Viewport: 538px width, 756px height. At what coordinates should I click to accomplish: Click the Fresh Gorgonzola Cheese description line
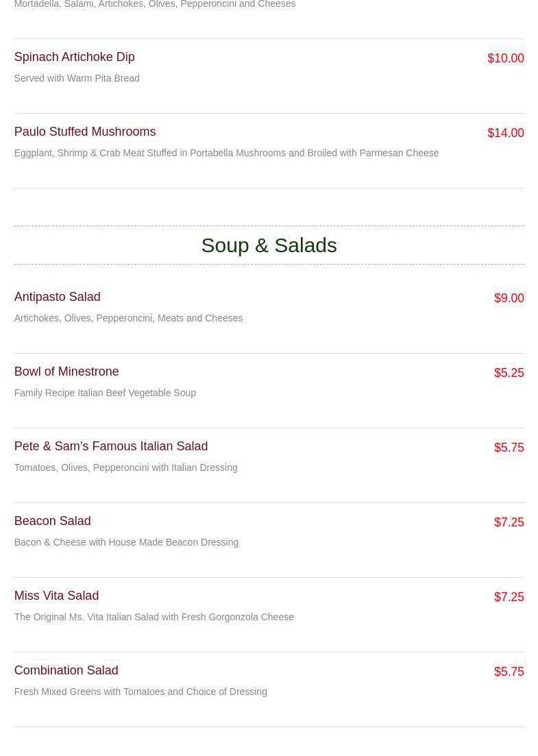click(x=154, y=617)
